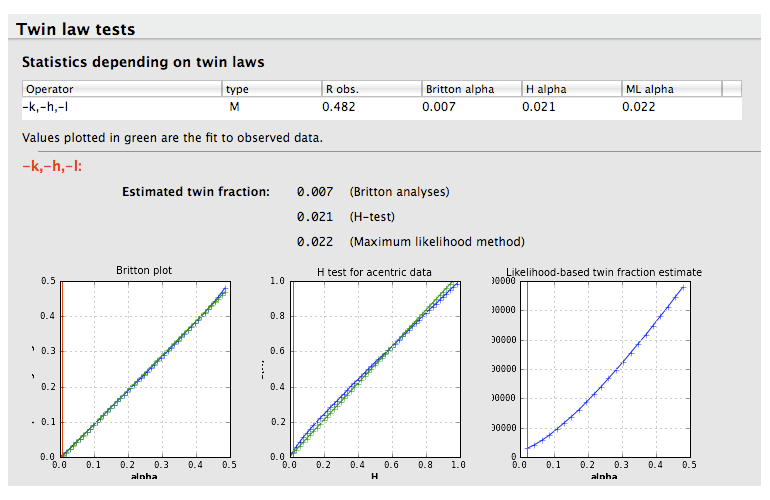Viewport: 770px width, 500px height.
Task: Select the H alpha column header
Action: (x=571, y=89)
